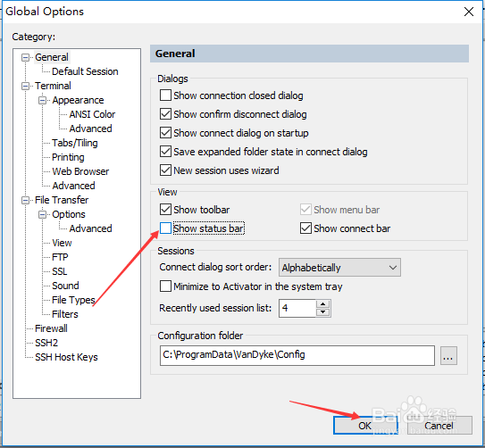
Task: Select Default Session category
Action: pos(85,71)
